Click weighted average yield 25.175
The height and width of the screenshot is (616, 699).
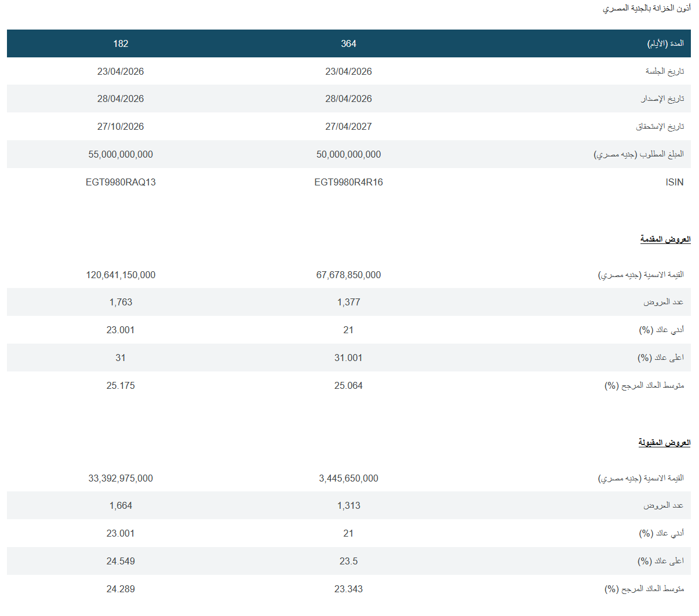121,385
